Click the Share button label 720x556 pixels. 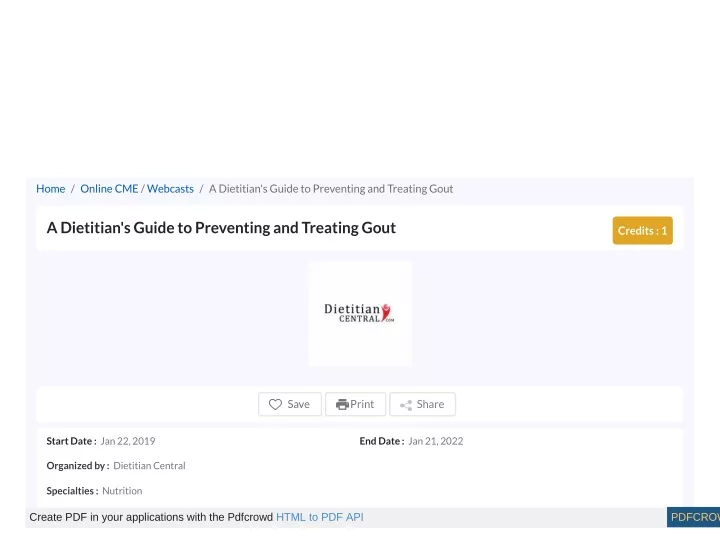(430, 404)
